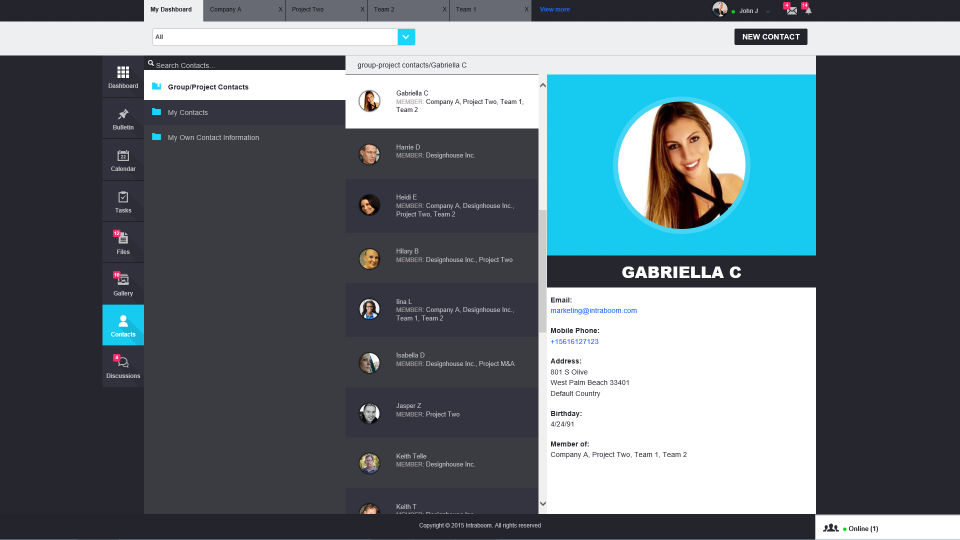Click the 801 S Olive address line
The width and height of the screenshot is (960, 540).
pos(569,372)
